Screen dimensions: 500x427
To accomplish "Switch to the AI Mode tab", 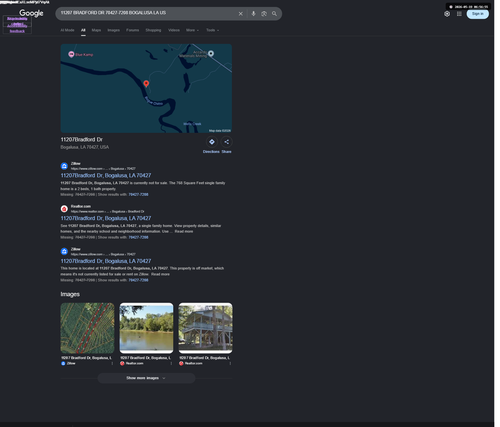I will click(67, 30).
